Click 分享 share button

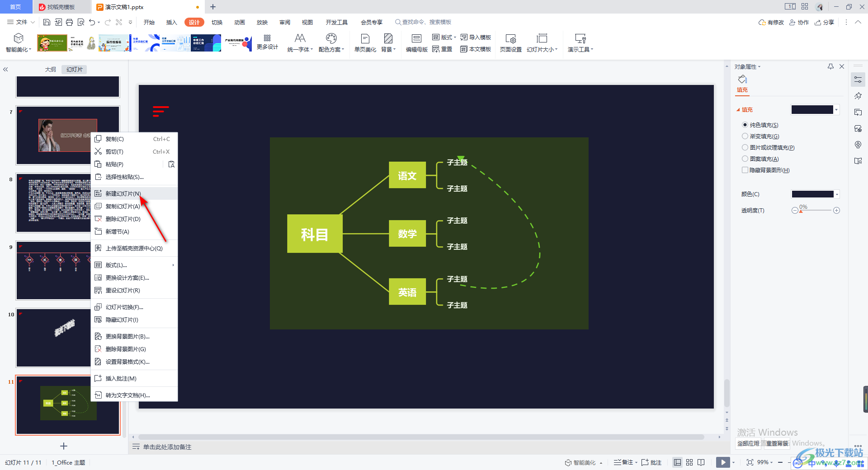[824, 22]
